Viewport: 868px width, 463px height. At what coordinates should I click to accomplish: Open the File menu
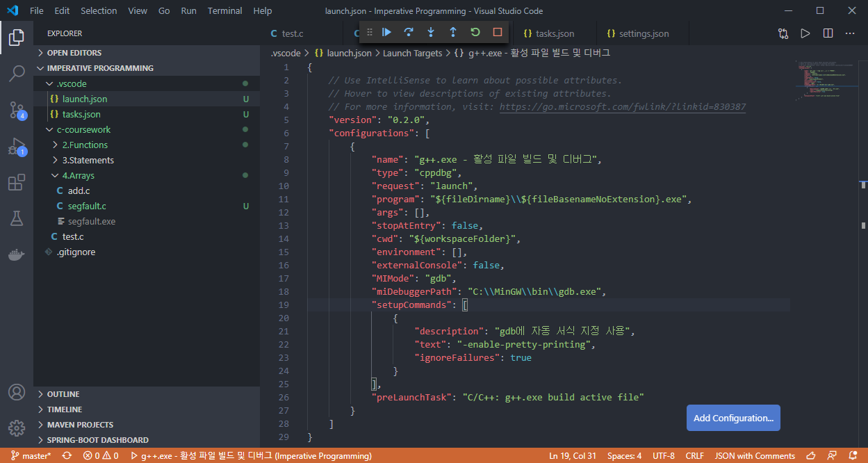36,11
